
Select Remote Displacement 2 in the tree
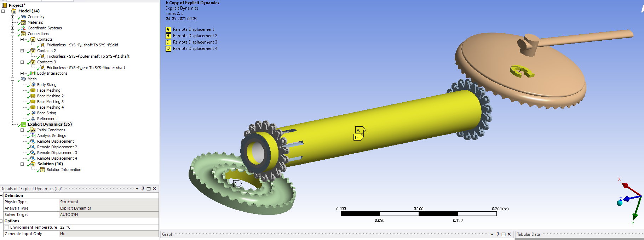[57, 147]
